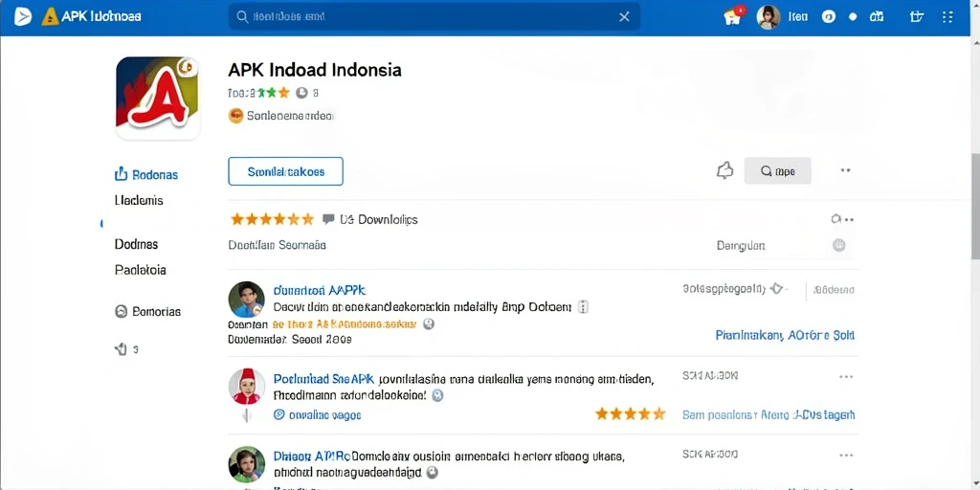The width and height of the screenshot is (980, 490).
Task: Click the Sonlalatakoes button
Action: pos(285,171)
